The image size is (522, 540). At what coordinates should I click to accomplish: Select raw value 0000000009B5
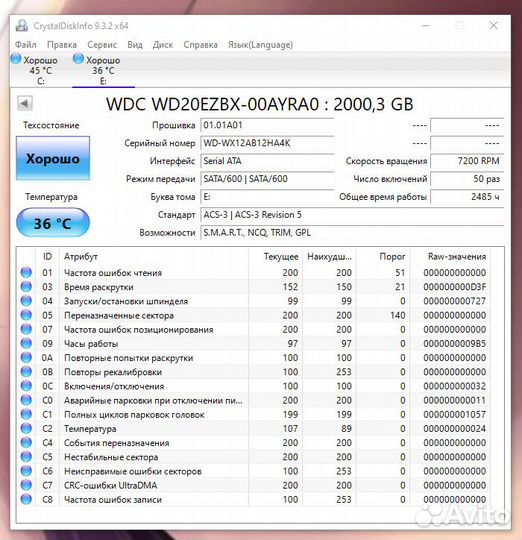coord(455,344)
